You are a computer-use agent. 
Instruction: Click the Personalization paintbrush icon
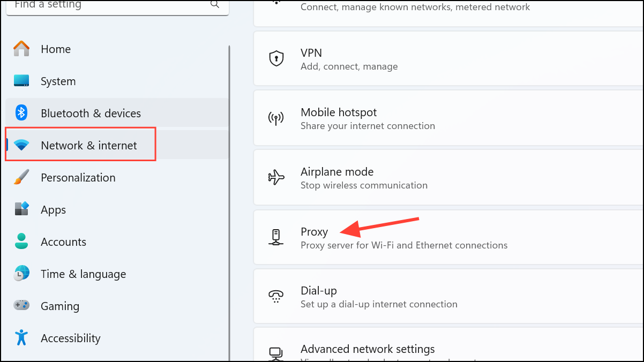(21, 177)
